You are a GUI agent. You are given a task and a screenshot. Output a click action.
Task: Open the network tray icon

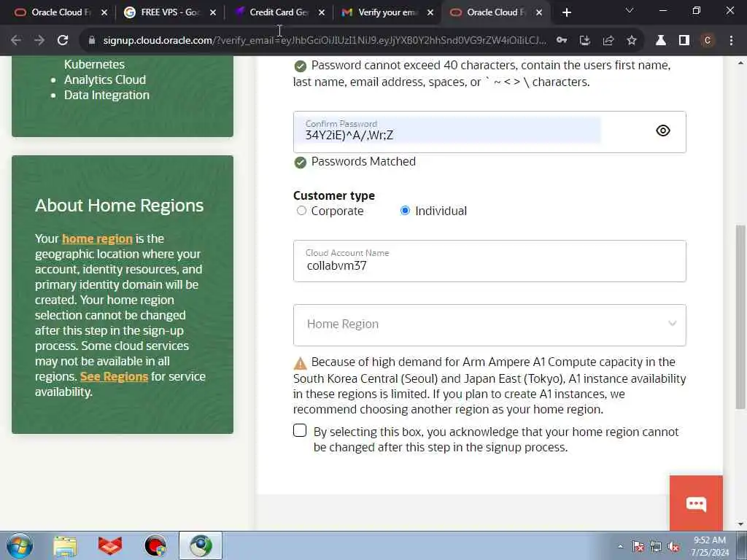pyautogui.click(x=656, y=547)
